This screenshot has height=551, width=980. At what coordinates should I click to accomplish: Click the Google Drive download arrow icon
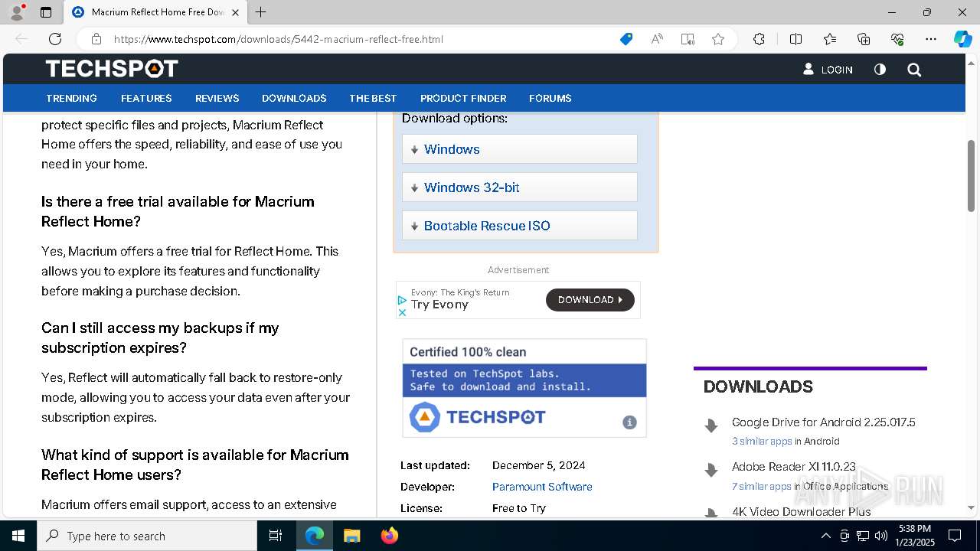[711, 425]
